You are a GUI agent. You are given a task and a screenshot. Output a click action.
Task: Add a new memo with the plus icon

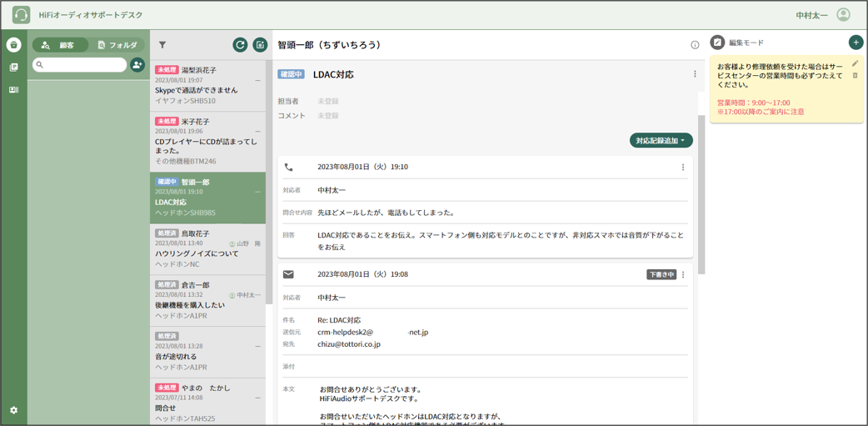coord(856,43)
